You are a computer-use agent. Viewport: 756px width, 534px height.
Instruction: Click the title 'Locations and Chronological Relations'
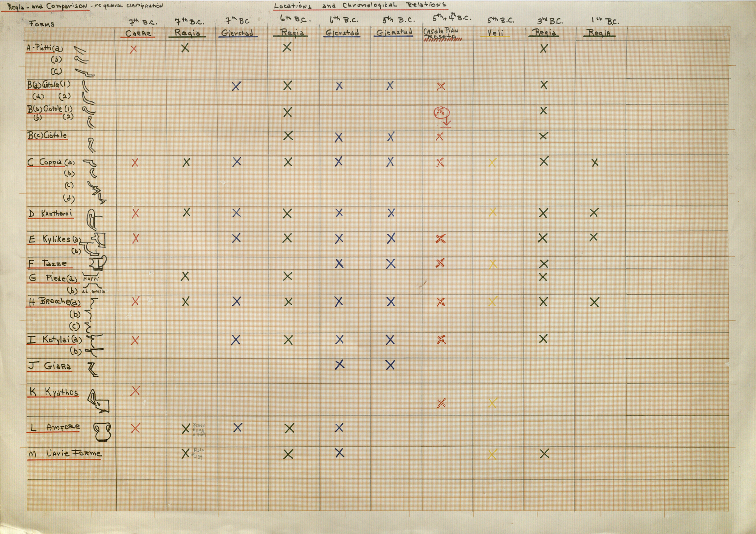click(x=360, y=6)
